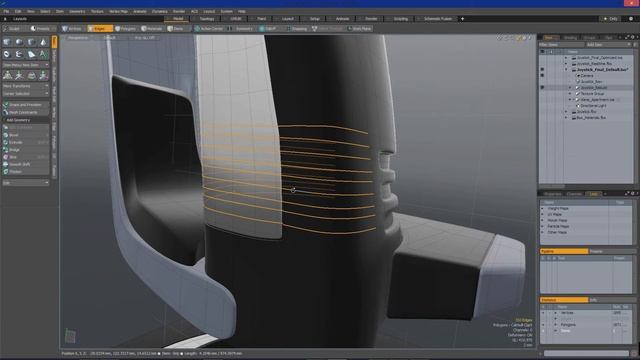Open the More Transforms dropdown
This screenshot has width=640, height=360.
coord(25,86)
